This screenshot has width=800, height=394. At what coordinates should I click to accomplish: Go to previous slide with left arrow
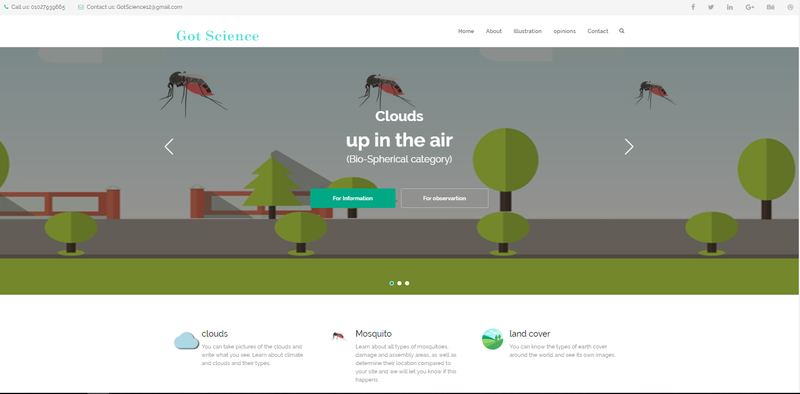coord(169,147)
